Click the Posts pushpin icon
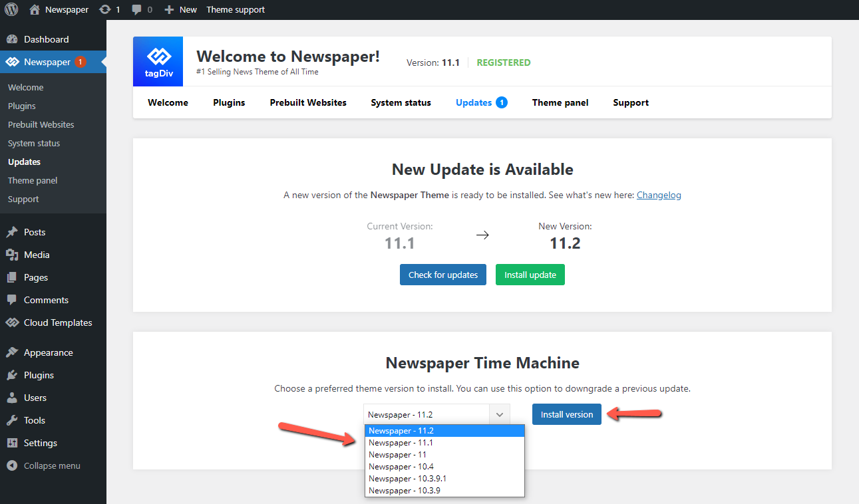The height and width of the screenshot is (504, 859). click(12, 232)
